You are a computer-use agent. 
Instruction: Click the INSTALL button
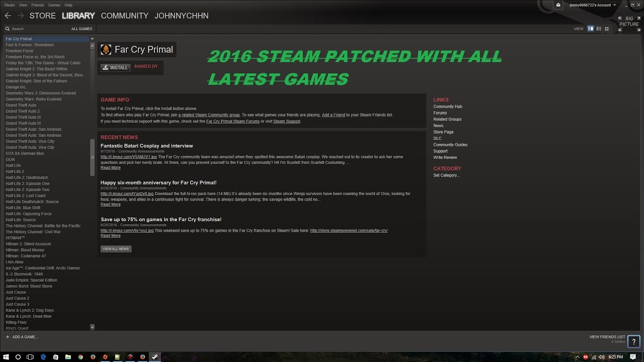point(115,67)
